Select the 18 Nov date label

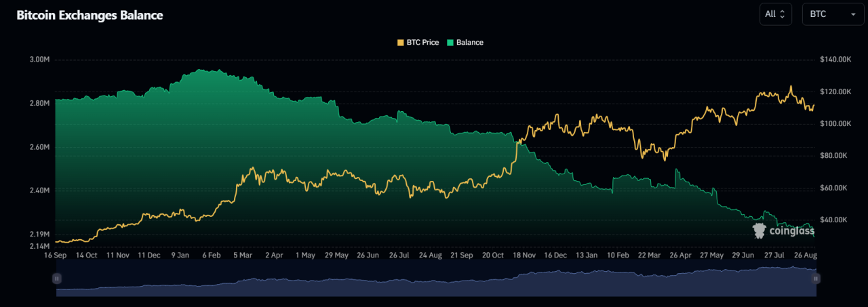pyautogui.click(x=524, y=255)
